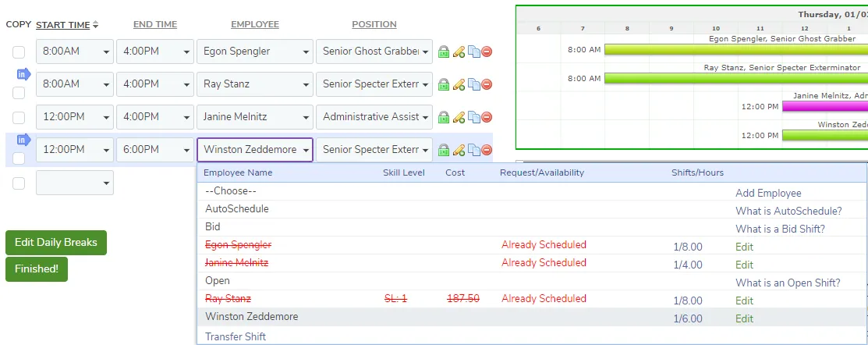The height and width of the screenshot is (345, 868).
Task: Delete Ray Stanz's shift with red minus icon
Action: pos(487,85)
